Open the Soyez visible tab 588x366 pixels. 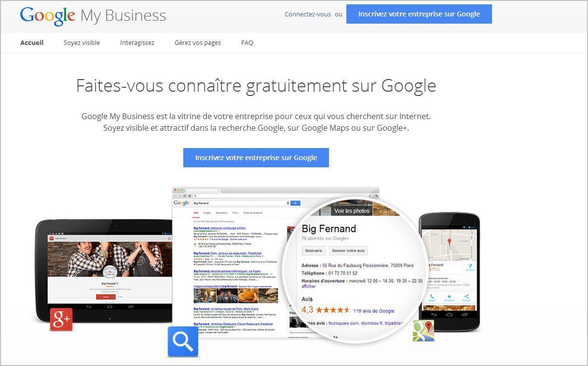82,42
